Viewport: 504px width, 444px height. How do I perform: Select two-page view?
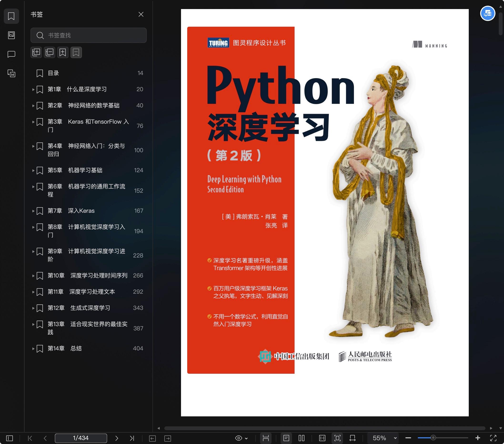(302, 438)
